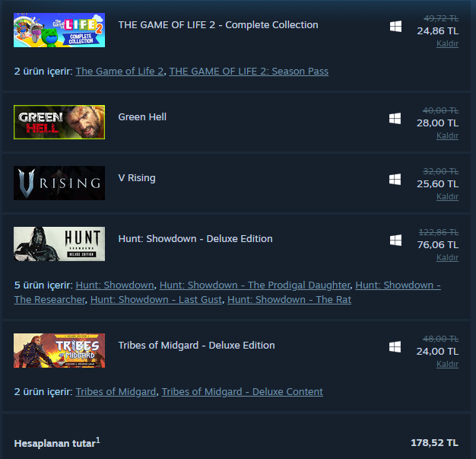The width and height of the screenshot is (476, 459).
Task: Click Windows platform icon beside V Rising
Action: click(x=395, y=180)
